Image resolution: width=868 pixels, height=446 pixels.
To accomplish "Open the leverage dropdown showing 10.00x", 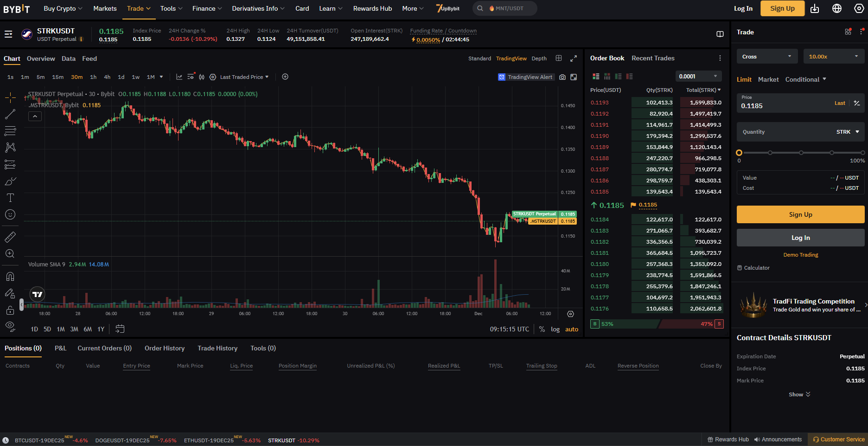I will (x=833, y=56).
